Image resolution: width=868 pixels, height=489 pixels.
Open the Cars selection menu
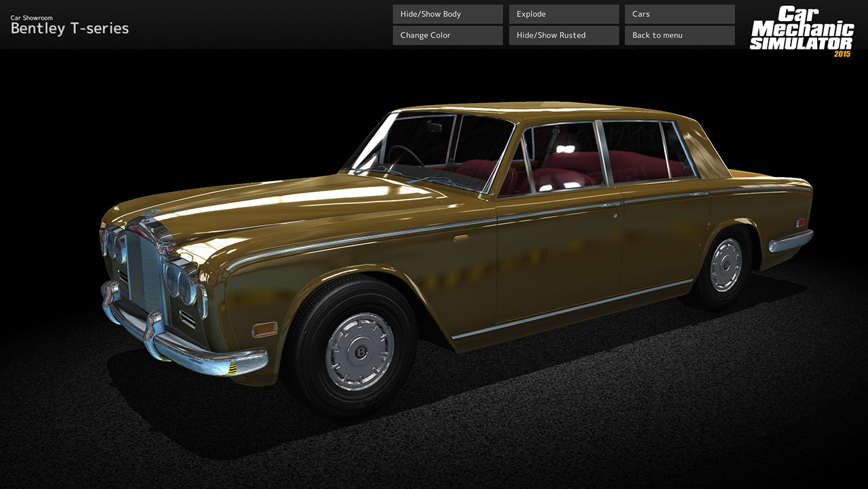pyautogui.click(x=679, y=14)
